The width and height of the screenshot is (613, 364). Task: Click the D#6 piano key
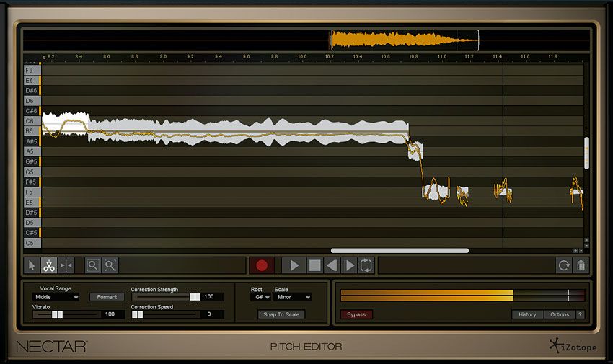pos(32,91)
